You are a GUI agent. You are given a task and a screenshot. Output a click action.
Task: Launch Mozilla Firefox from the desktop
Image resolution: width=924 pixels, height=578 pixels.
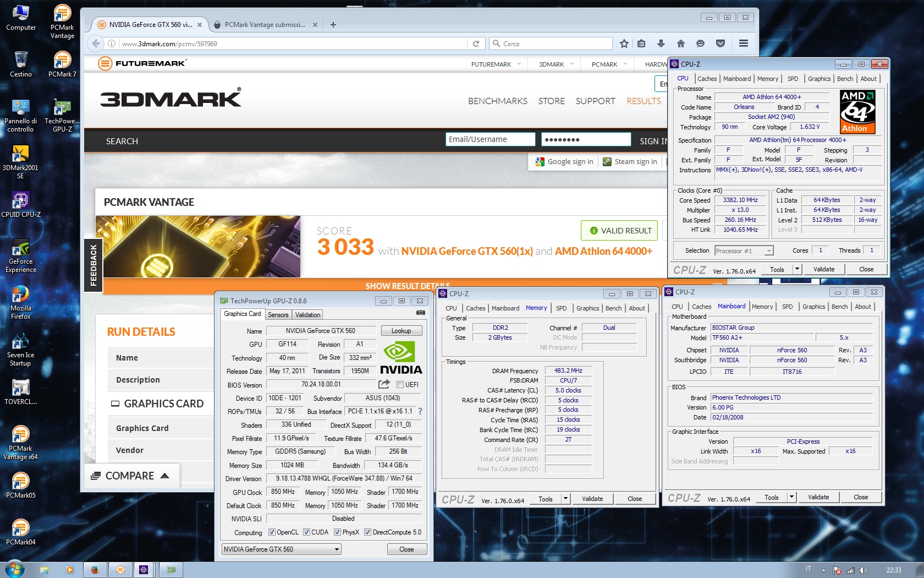pos(21,303)
